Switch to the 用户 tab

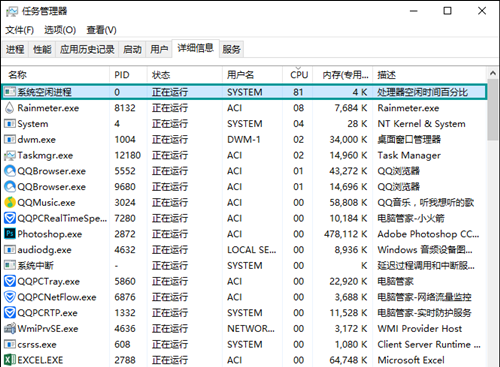(159, 50)
